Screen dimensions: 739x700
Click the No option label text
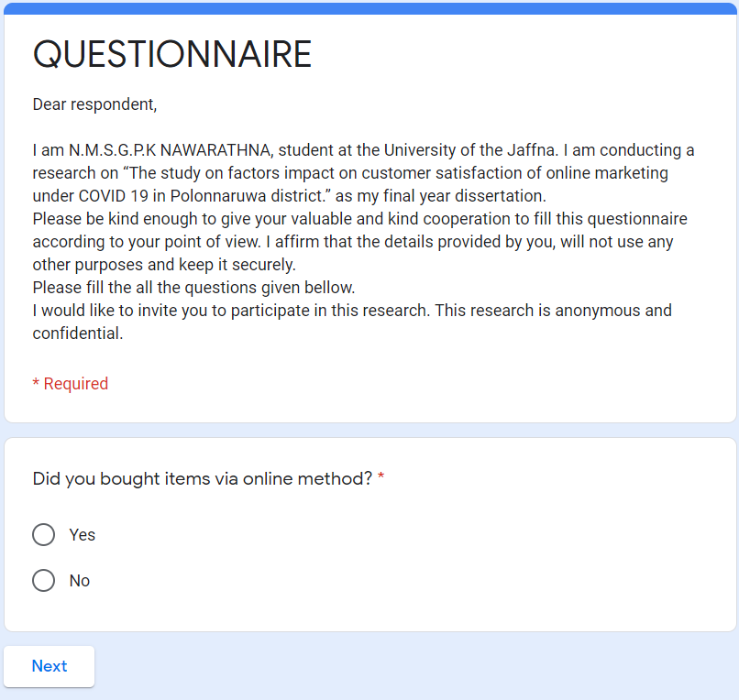[80, 580]
